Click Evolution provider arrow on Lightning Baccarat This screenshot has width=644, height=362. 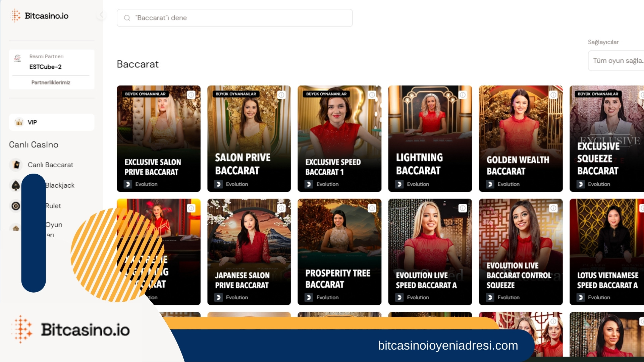click(x=399, y=184)
